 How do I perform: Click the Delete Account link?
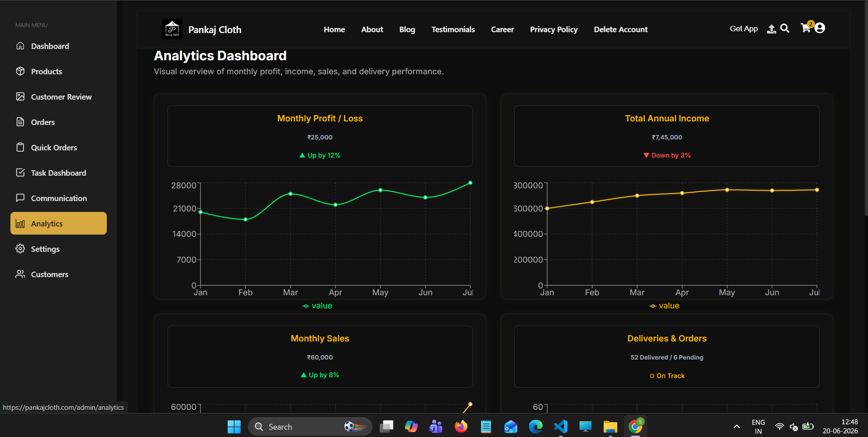pos(621,29)
